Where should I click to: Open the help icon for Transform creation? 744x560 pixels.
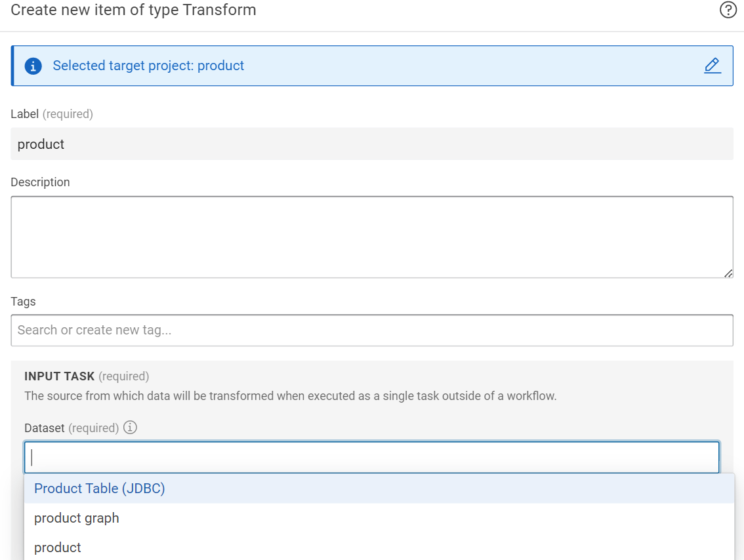coord(728,10)
